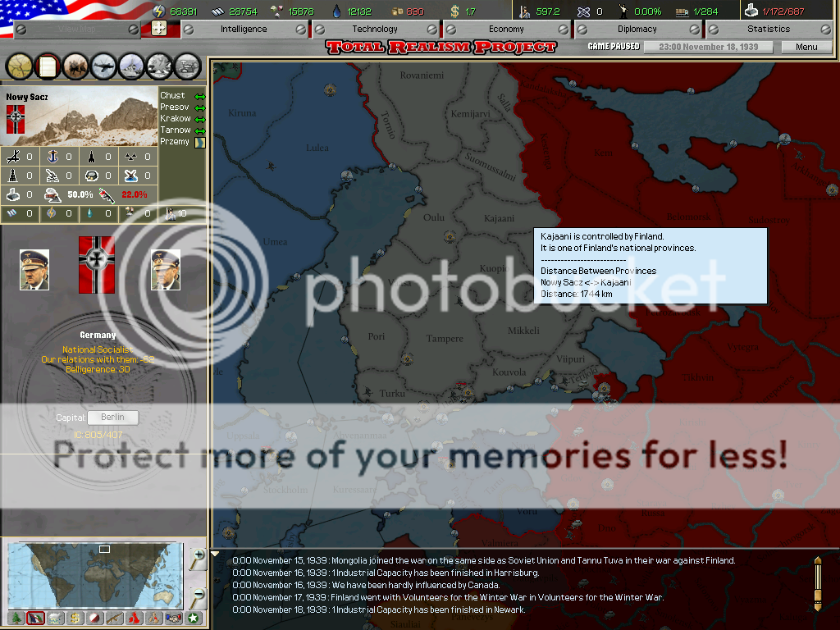The height and width of the screenshot is (630, 840).
Task: Select the terrain map mode tree icon
Action: coord(16,617)
